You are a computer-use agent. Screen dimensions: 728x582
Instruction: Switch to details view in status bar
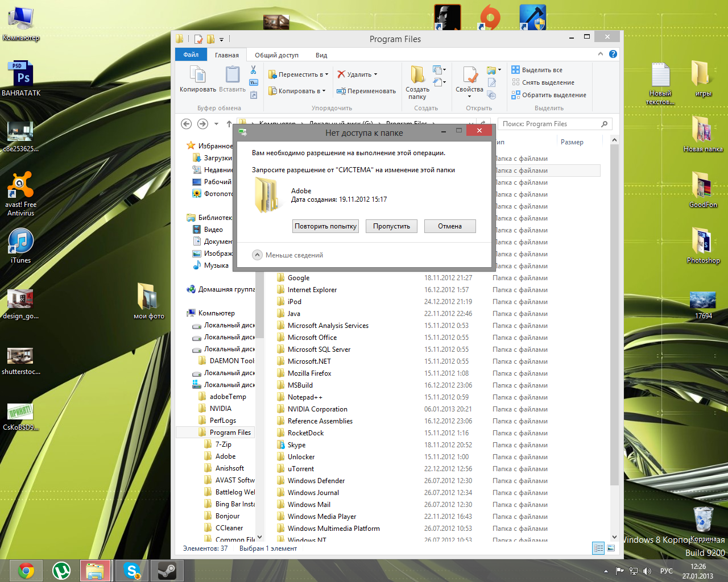(x=598, y=548)
